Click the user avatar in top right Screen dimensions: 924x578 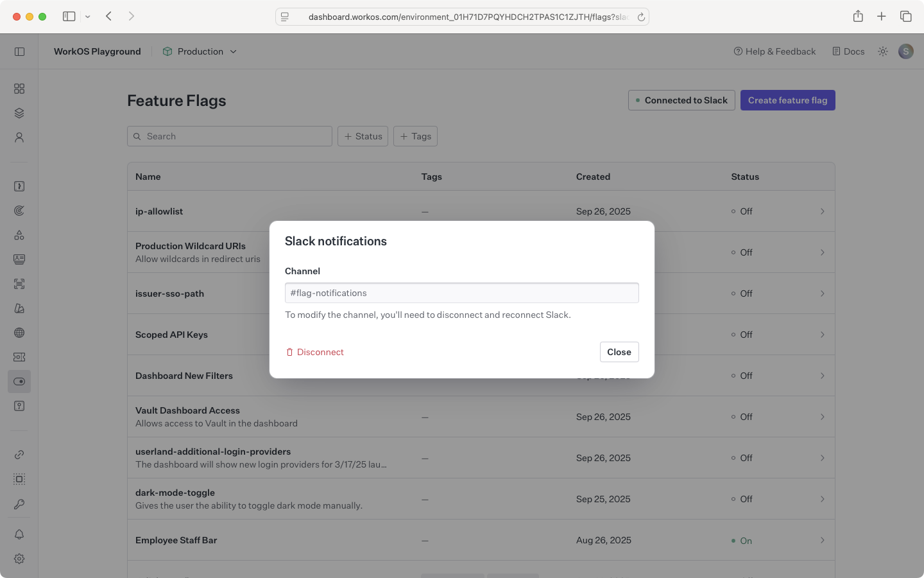(x=905, y=51)
